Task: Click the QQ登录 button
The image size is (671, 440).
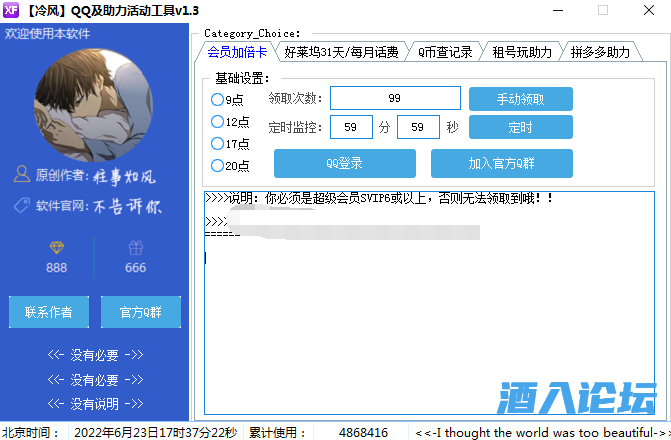Action: 344,163
